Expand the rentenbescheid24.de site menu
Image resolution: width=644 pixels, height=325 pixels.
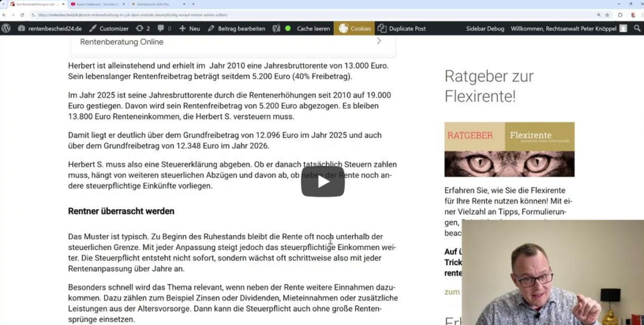coord(50,28)
